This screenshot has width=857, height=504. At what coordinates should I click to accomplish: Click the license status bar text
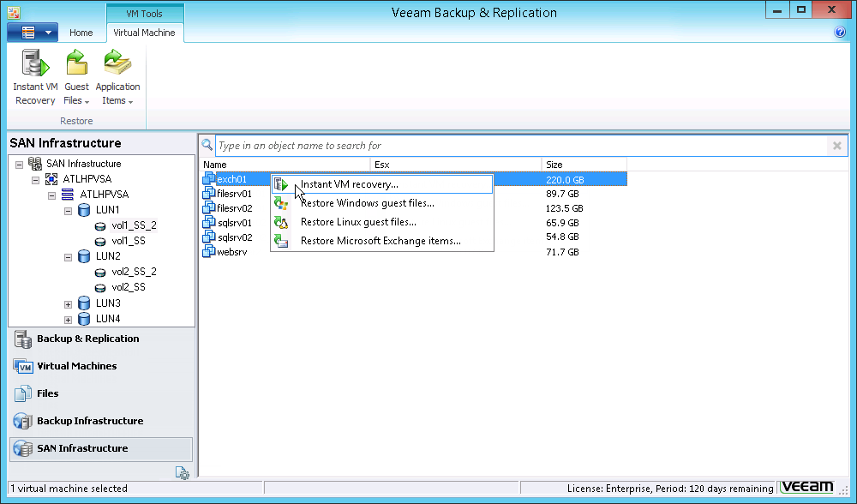click(x=670, y=489)
